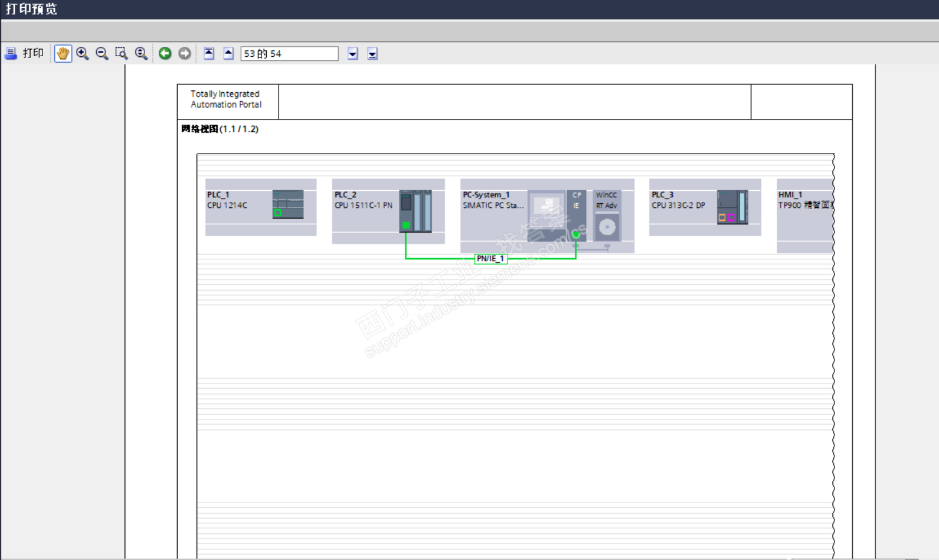Go to the next preview page
The width and height of the screenshot is (939, 560).
coord(353,54)
